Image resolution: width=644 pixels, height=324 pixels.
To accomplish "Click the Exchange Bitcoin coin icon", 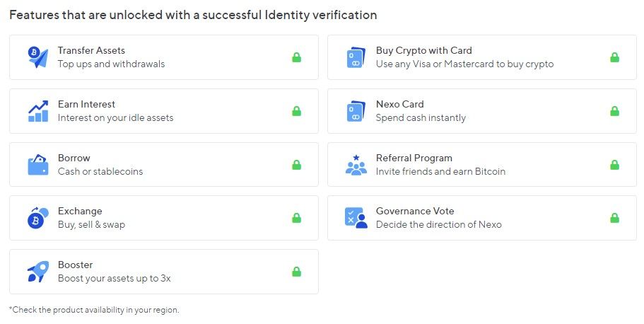I will (x=37, y=218).
